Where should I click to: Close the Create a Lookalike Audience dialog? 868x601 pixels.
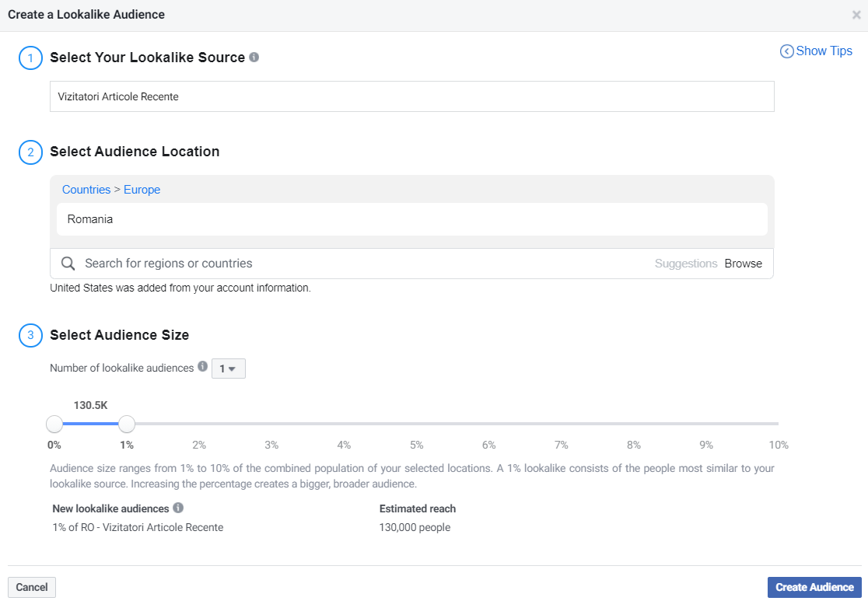point(856,15)
